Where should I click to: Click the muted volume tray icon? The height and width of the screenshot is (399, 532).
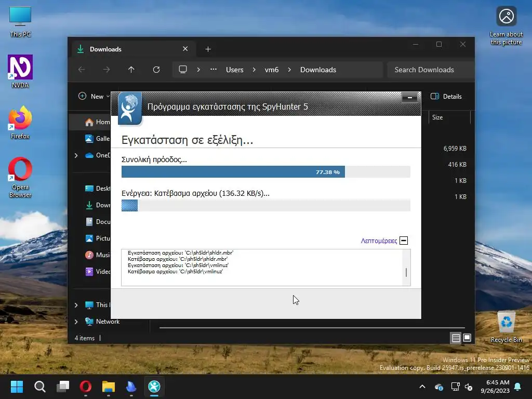[x=469, y=387]
